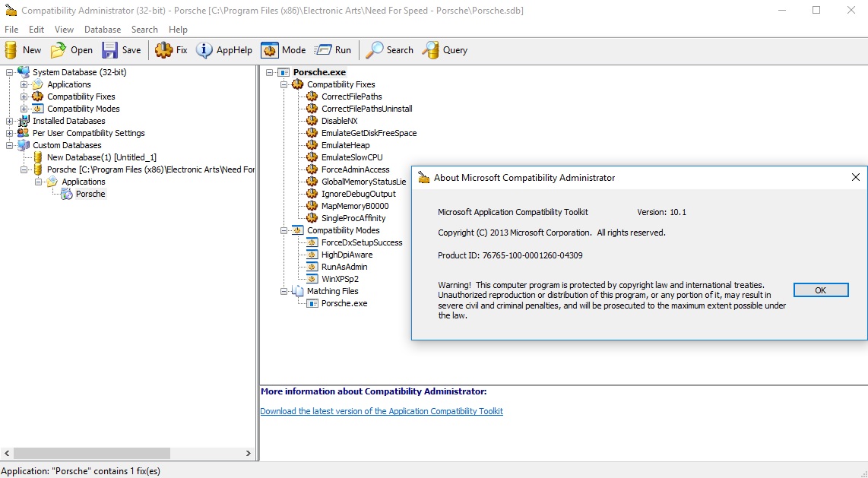This screenshot has height=478, width=868.
Task: Select the GlobalMemoryStatusLie fix
Action: 364,182
